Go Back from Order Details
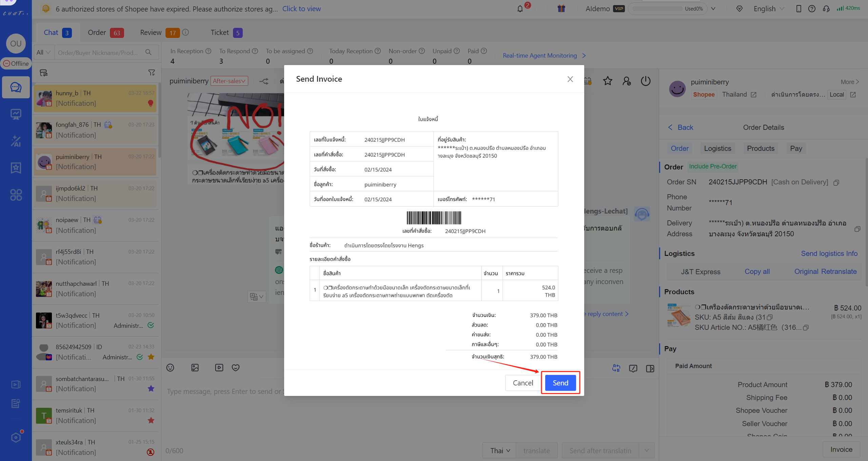The width and height of the screenshot is (868, 461). click(x=681, y=127)
